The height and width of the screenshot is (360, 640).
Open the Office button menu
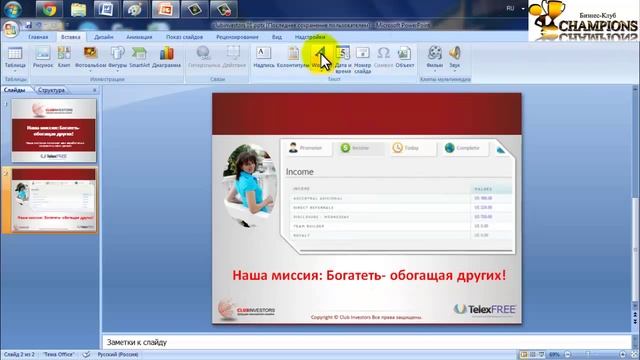tap(11, 29)
